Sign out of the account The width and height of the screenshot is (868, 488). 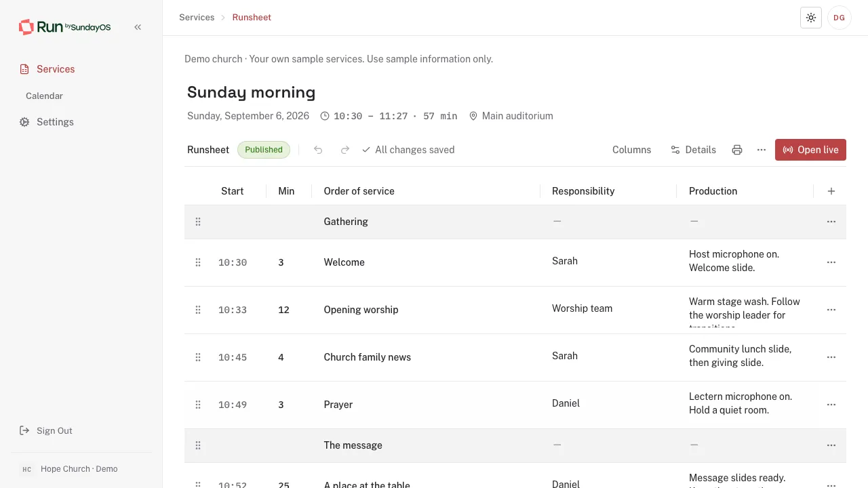click(46, 430)
